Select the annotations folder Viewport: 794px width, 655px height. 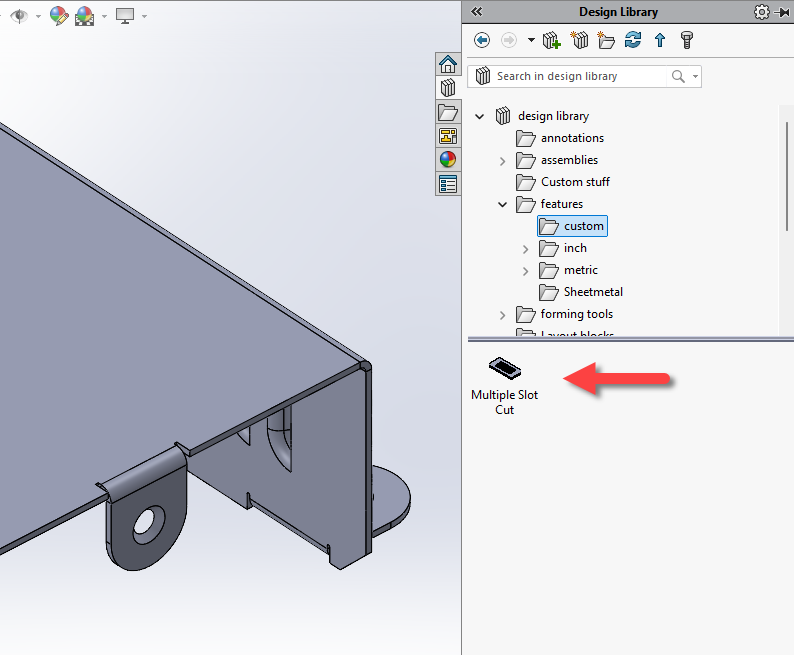[572, 138]
